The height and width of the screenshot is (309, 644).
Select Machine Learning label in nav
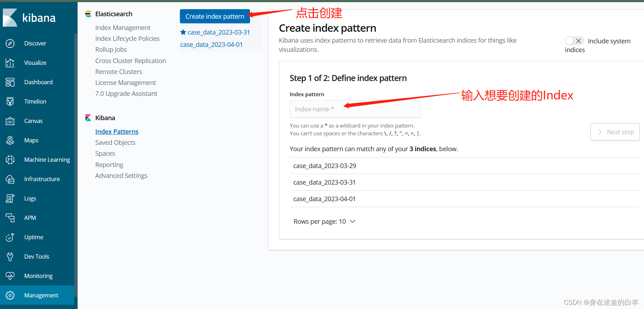[x=47, y=160]
